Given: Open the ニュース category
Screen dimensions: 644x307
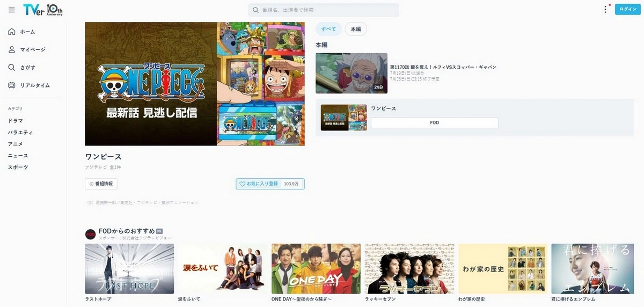Looking at the screenshot, I should pos(18,156).
